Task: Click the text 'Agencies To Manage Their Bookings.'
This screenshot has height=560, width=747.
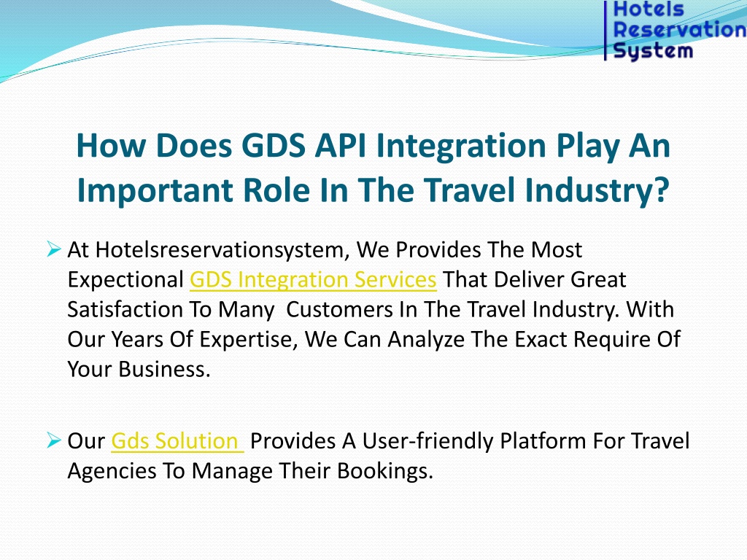Action: (251, 471)
